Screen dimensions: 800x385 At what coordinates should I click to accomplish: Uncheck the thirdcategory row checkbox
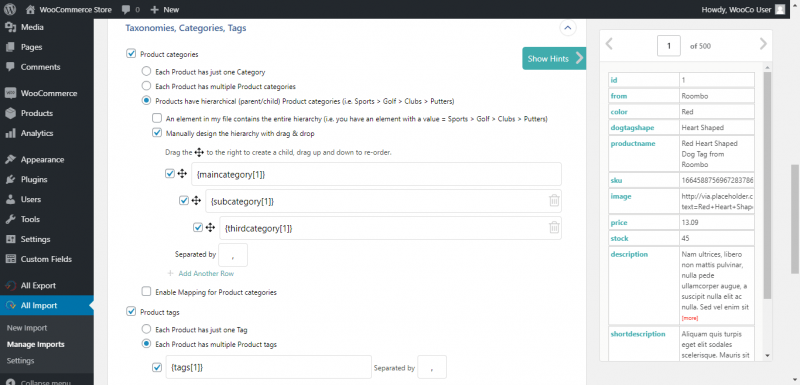(197, 228)
